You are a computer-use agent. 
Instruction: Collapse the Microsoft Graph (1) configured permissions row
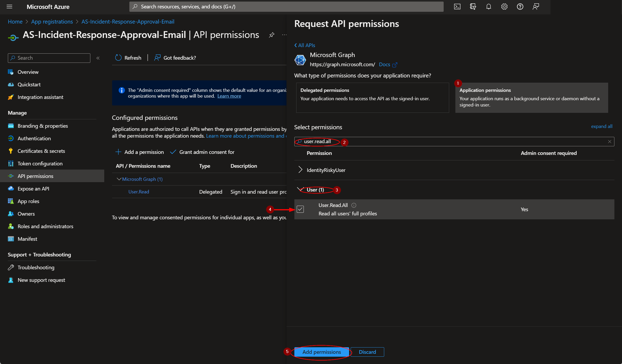coord(119,179)
